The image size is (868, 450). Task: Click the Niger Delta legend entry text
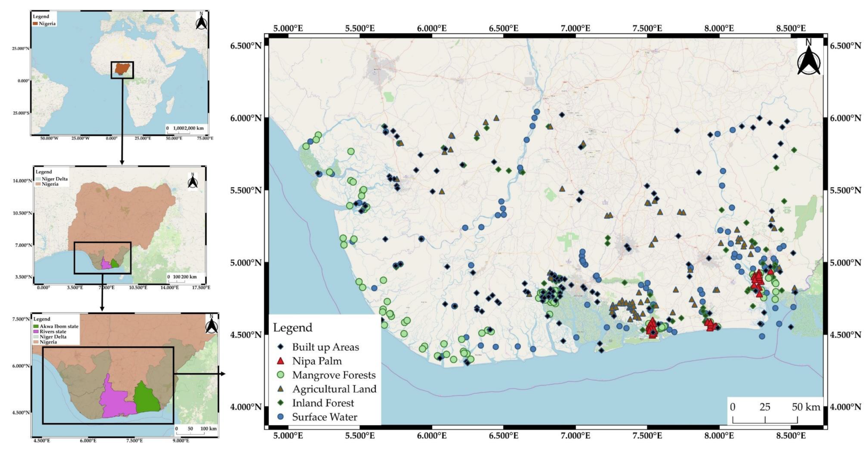pos(55,179)
